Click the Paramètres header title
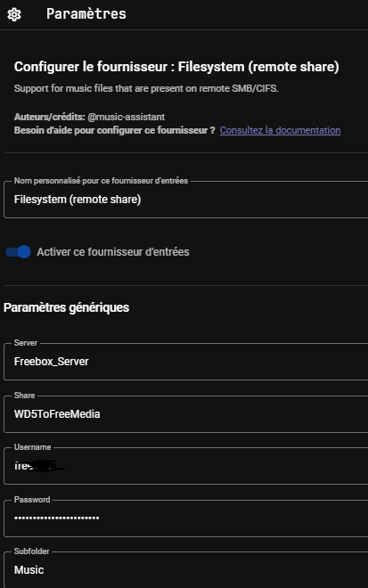The image size is (368, 588). 86,14
